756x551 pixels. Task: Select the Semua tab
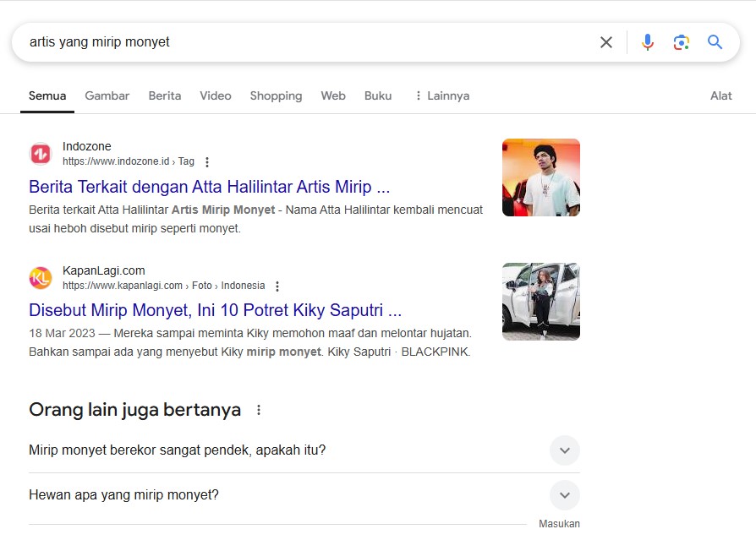click(x=47, y=95)
